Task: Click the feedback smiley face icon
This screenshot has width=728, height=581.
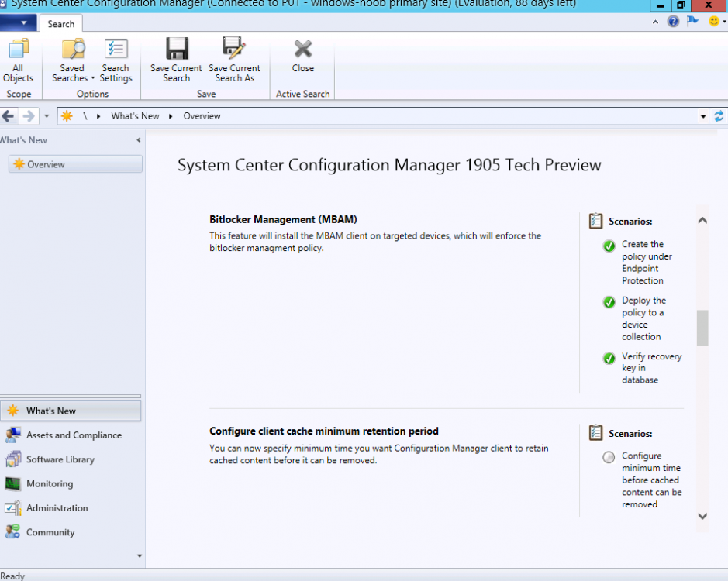Action: [713, 22]
